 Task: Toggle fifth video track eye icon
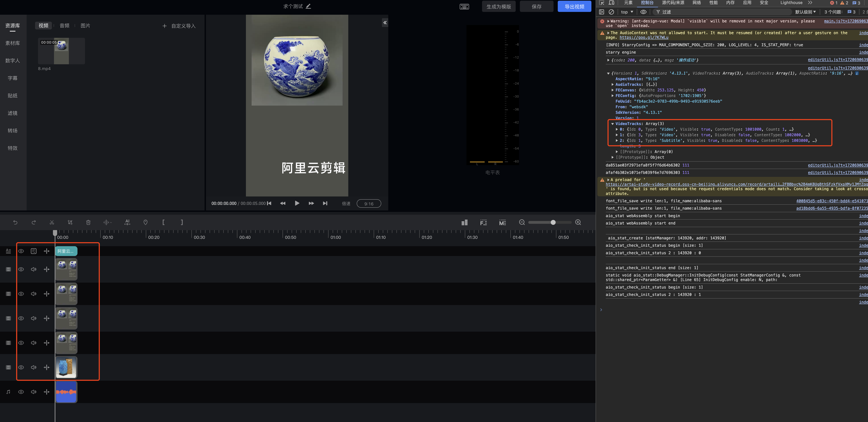[21, 368]
